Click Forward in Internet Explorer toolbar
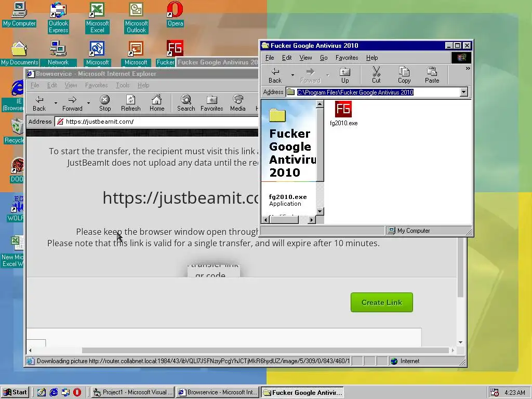 point(72,103)
